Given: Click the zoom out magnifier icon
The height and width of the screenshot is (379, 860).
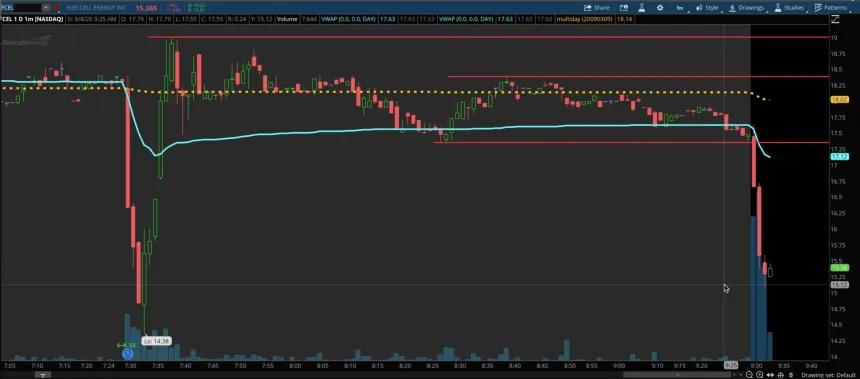Looking at the screenshot, I should pos(750,374).
